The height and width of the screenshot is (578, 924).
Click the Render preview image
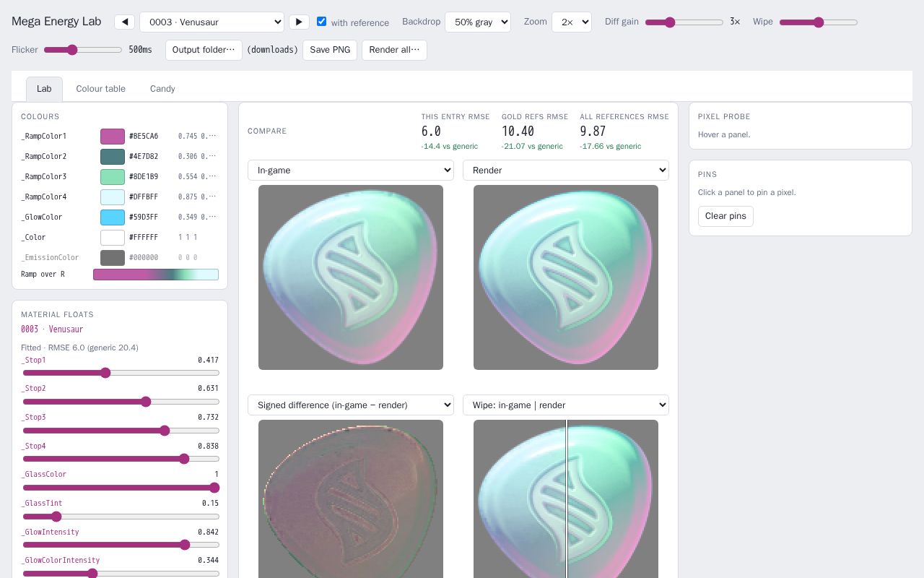tap(566, 277)
